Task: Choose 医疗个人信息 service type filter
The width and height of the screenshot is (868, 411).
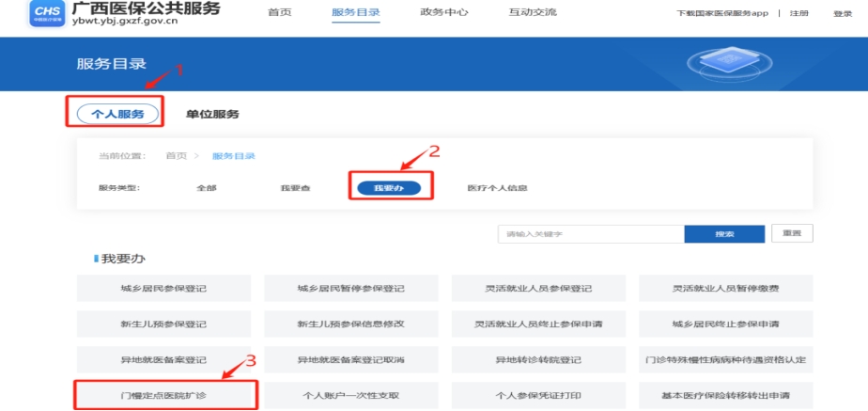Action: pyautogui.click(x=497, y=188)
